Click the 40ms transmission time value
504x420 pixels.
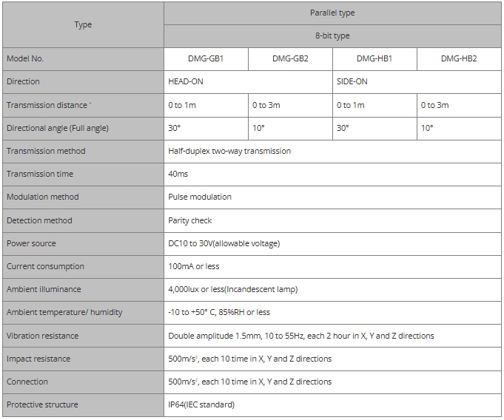[178, 174]
